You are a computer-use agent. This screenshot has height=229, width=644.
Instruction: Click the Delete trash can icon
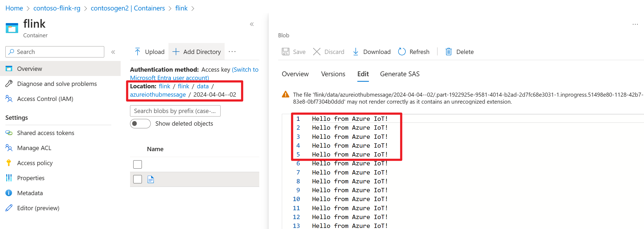point(448,52)
